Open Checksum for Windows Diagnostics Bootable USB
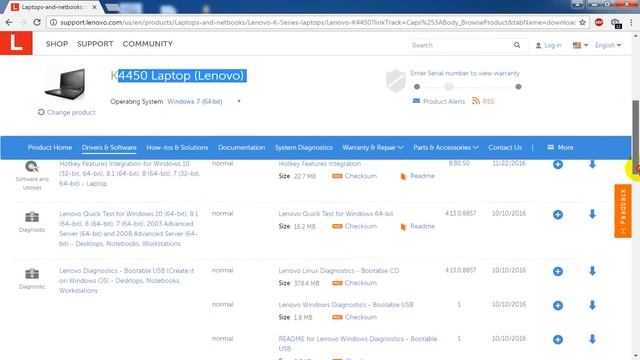This screenshot has height=360, width=640. point(355,317)
